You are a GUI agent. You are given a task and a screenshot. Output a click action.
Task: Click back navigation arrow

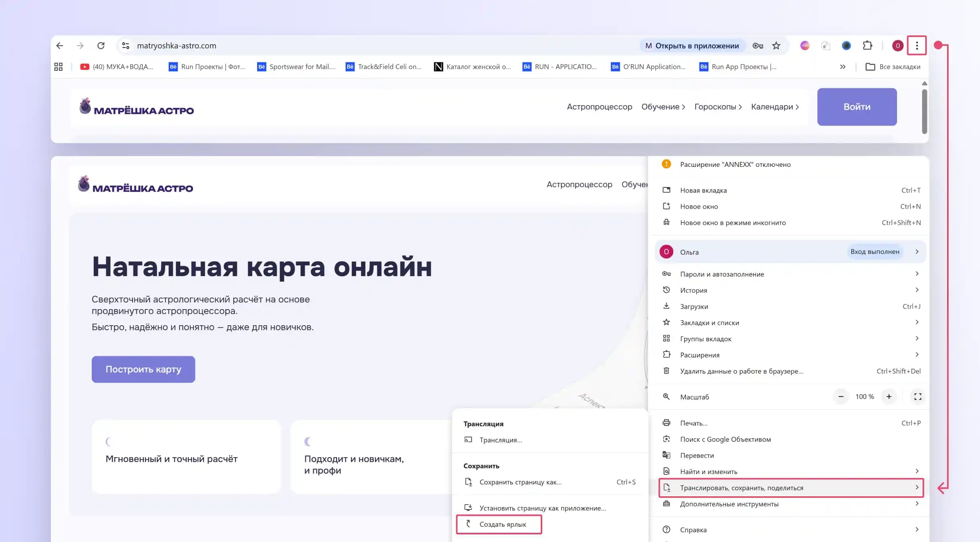(60, 45)
